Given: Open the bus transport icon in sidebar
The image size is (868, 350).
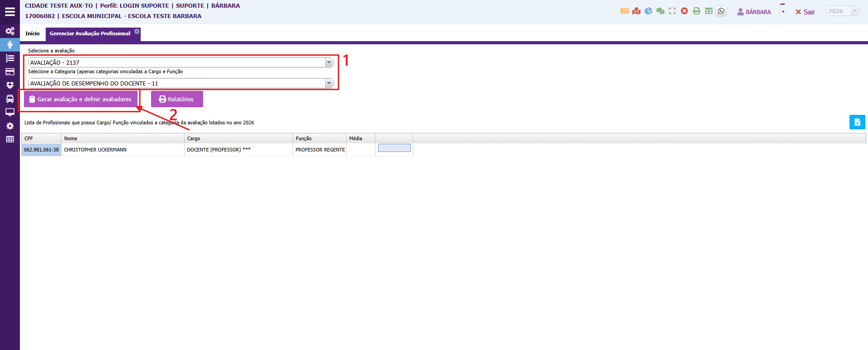Looking at the screenshot, I should coord(9,99).
